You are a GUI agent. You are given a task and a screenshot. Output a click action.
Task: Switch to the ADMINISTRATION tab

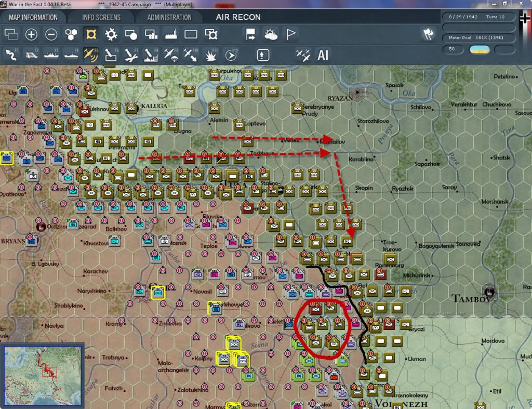tap(169, 17)
